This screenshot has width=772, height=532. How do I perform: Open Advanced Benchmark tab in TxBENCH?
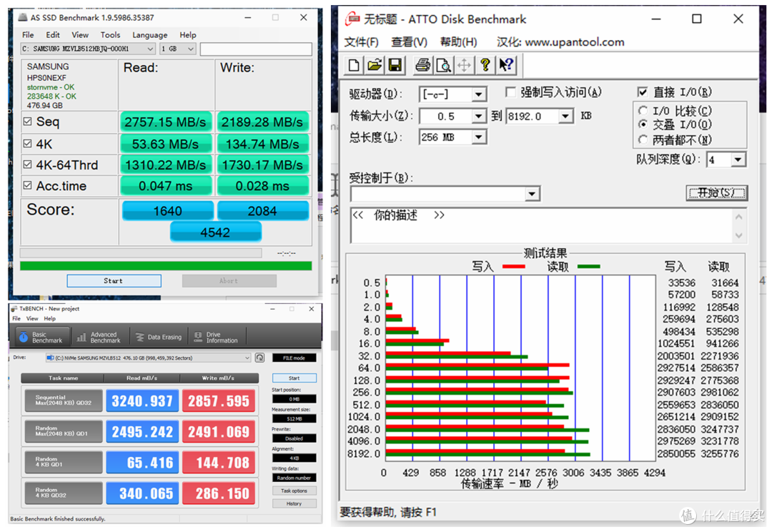coord(99,338)
